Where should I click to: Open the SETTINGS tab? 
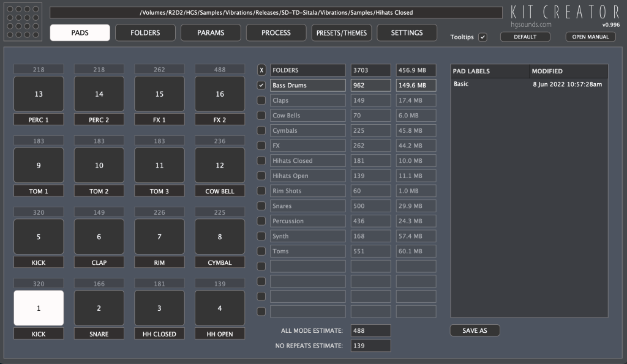pyautogui.click(x=407, y=32)
